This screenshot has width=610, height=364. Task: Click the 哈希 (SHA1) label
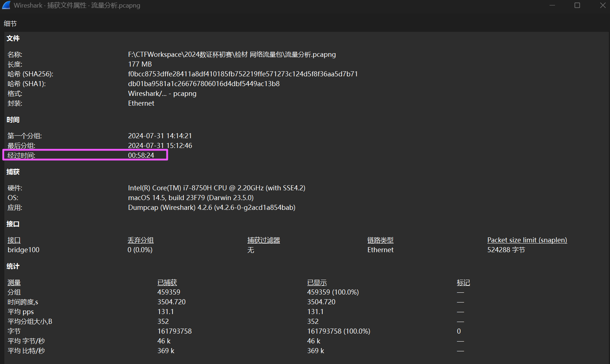pyautogui.click(x=26, y=84)
